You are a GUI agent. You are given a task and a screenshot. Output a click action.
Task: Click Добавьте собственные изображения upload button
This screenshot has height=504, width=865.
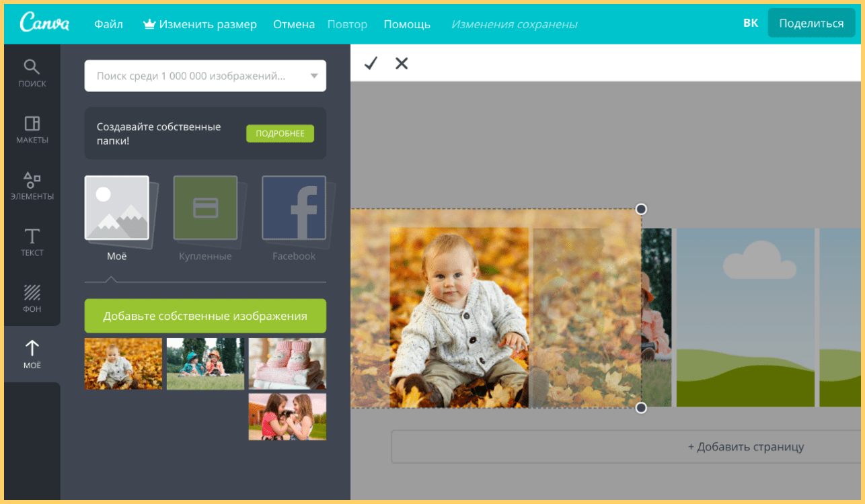coord(205,316)
